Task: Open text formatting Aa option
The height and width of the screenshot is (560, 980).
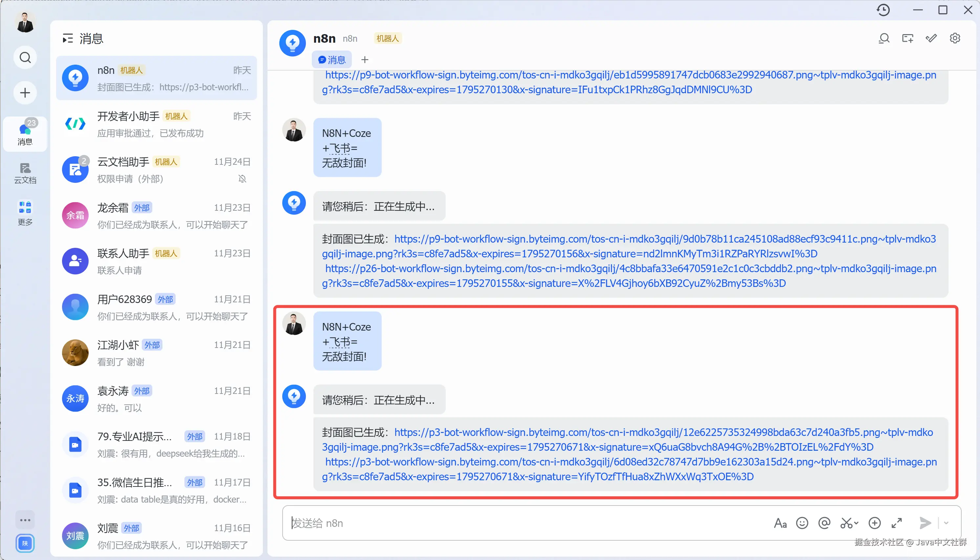Action: [x=780, y=523]
